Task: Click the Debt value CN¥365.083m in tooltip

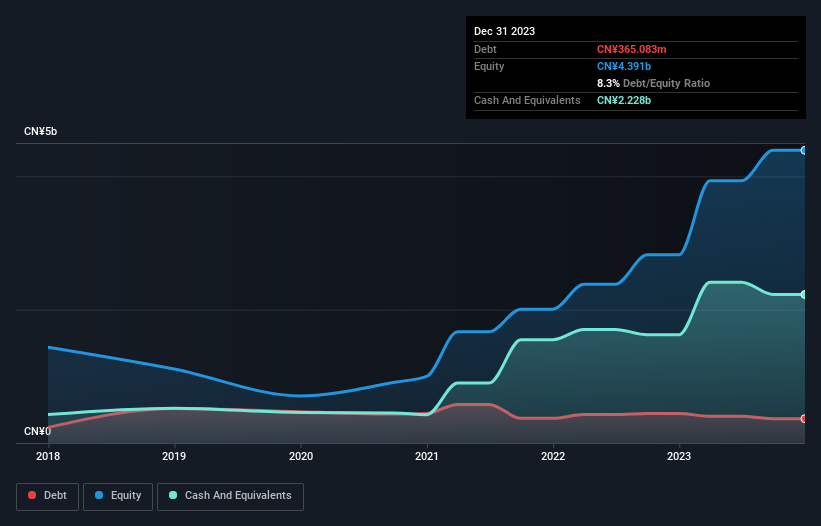Action: click(x=631, y=49)
